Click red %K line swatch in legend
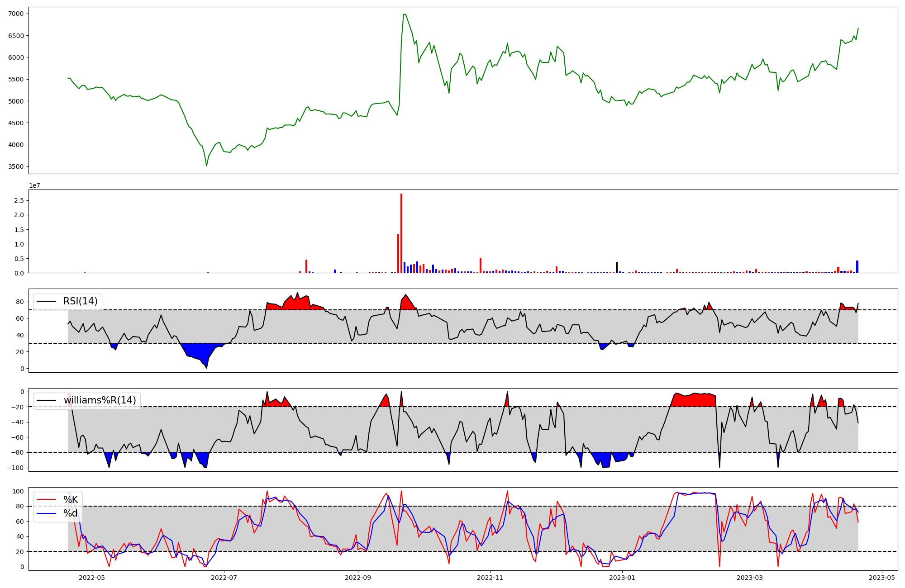Screen dimensions: 905x588 click(x=46, y=500)
